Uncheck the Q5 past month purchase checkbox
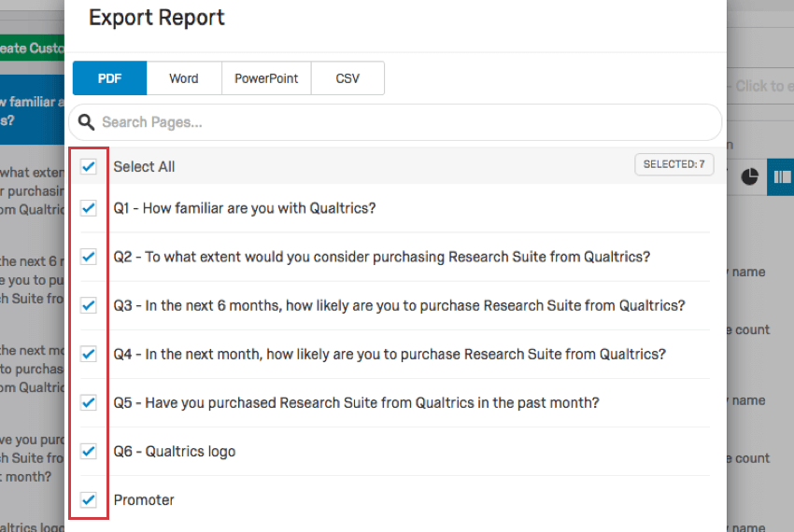The height and width of the screenshot is (532, 794). click(x=89, y=402)
